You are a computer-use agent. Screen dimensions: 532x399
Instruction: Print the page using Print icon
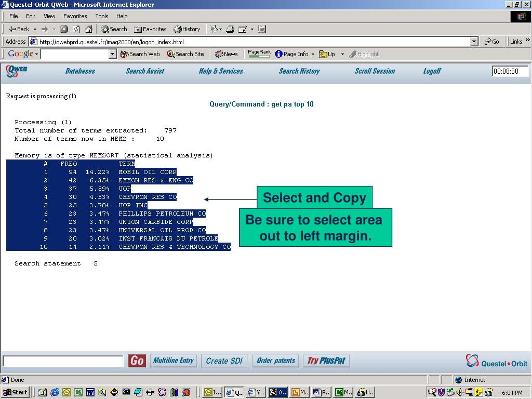230,29
